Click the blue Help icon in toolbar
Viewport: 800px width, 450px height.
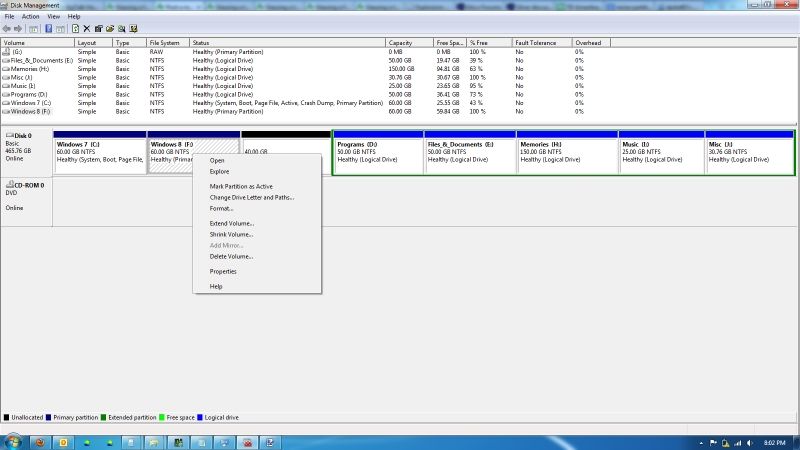pos(48,29)
